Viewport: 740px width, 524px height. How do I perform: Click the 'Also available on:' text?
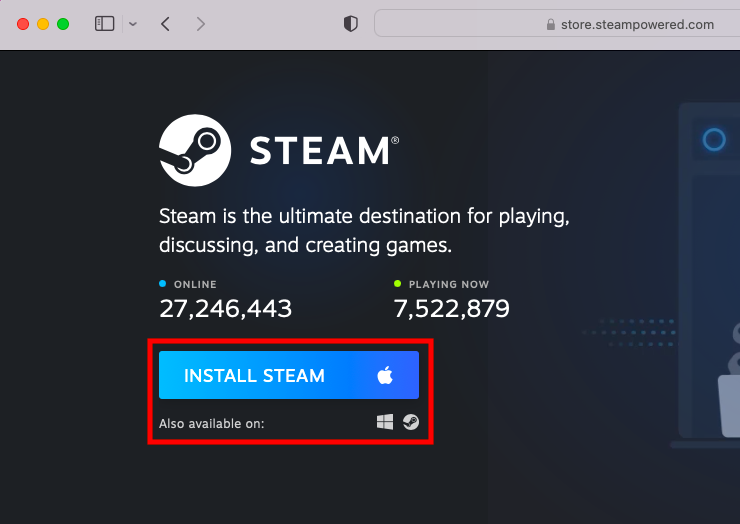click(x=211, y=423)
